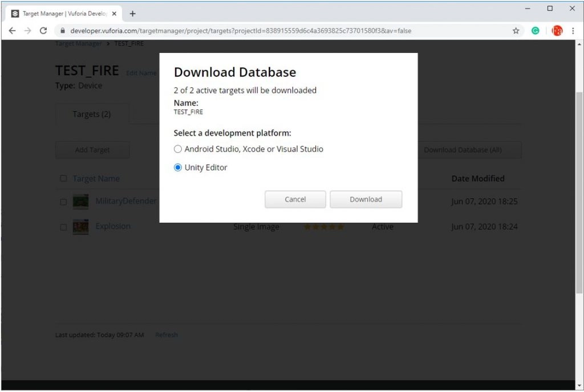Viewport: 584px width, 392px height.
Task: Click the Explosion star rating
Action: coord(324,227)
